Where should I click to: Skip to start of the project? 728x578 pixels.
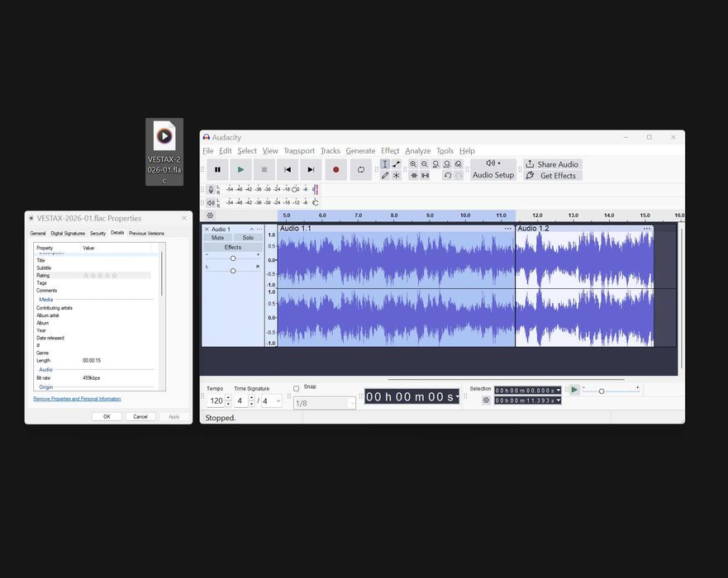288,170
